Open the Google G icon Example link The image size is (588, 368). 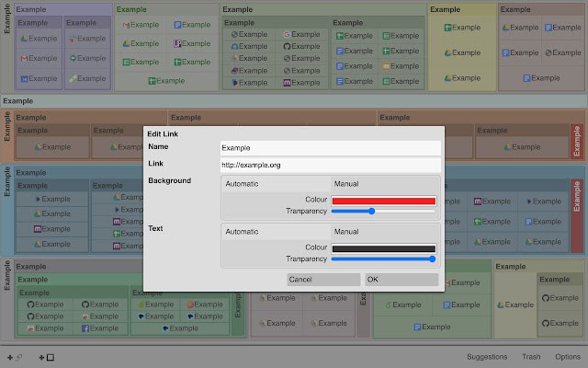pyautogui.click(x=301, y=34)
